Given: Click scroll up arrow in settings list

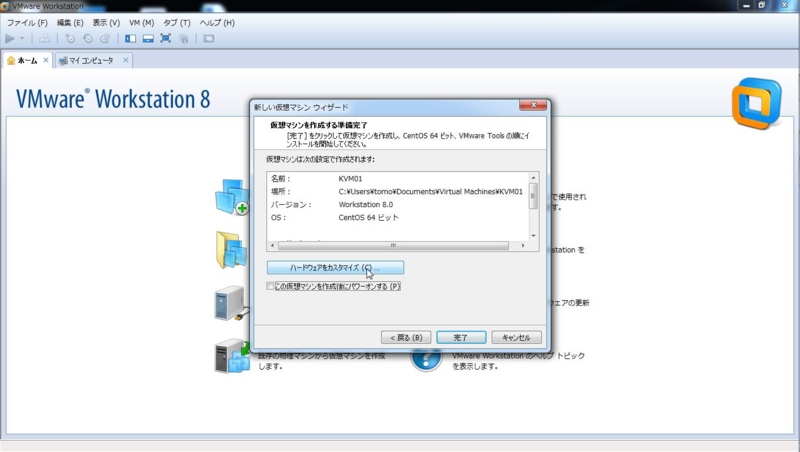Looking at the screenshot, I should click(534, 178).
